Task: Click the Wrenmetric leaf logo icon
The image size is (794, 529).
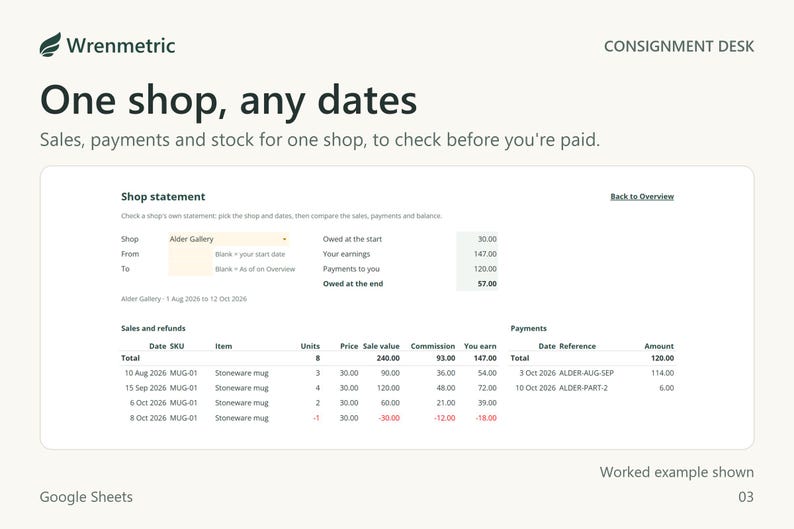Action: [50, 45]
